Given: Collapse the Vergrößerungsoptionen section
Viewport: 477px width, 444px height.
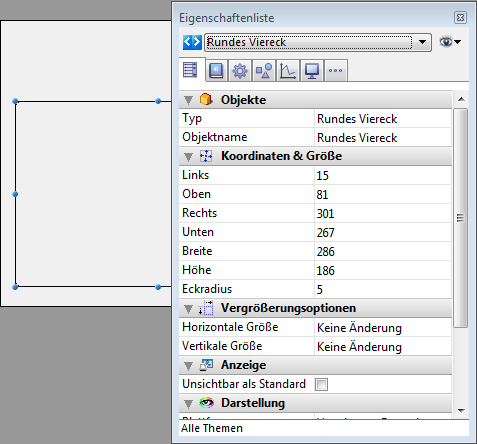Looking at the screenshot, I should pyautogui.click(x=188, y=309).
